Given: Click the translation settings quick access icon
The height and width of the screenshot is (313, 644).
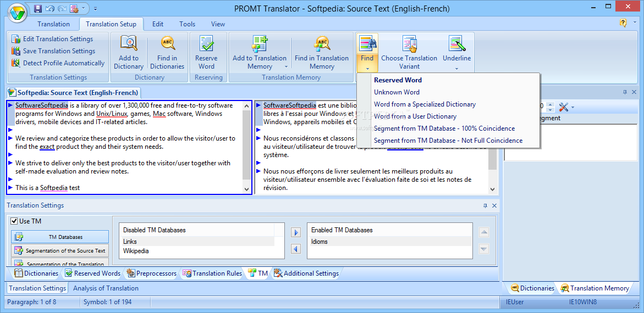Looking at the screenshot, I should click(x=74, y=8).
